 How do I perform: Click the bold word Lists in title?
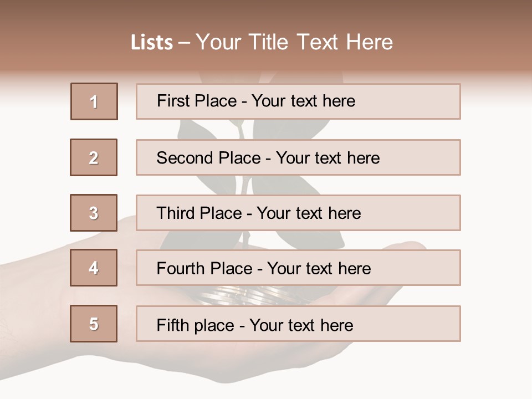pos(152,43)
